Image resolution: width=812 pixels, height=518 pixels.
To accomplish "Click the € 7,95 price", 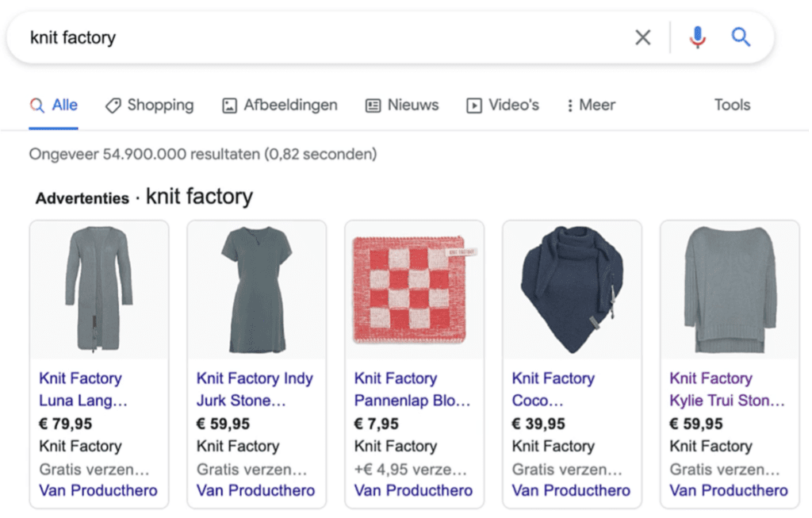I will pos(377,424).
